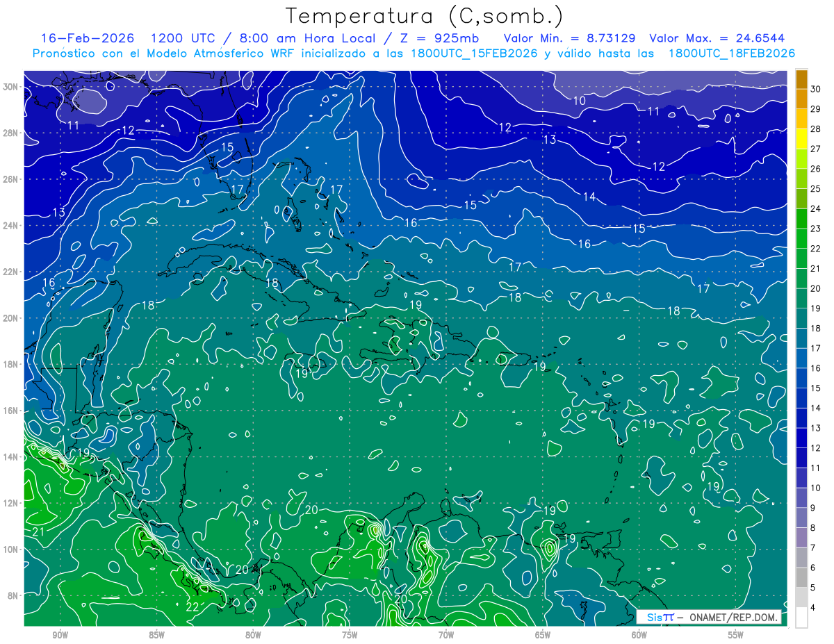Click the "8N" latitude label
This screenshot has width=834, height=644.
click(x=13, y=595)
